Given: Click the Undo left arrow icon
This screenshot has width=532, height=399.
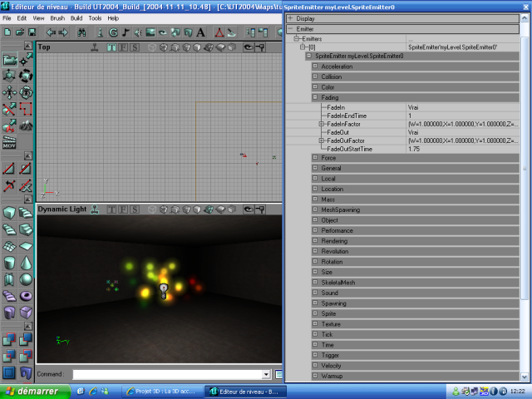Looking at the screenshot, I should 50,32.
